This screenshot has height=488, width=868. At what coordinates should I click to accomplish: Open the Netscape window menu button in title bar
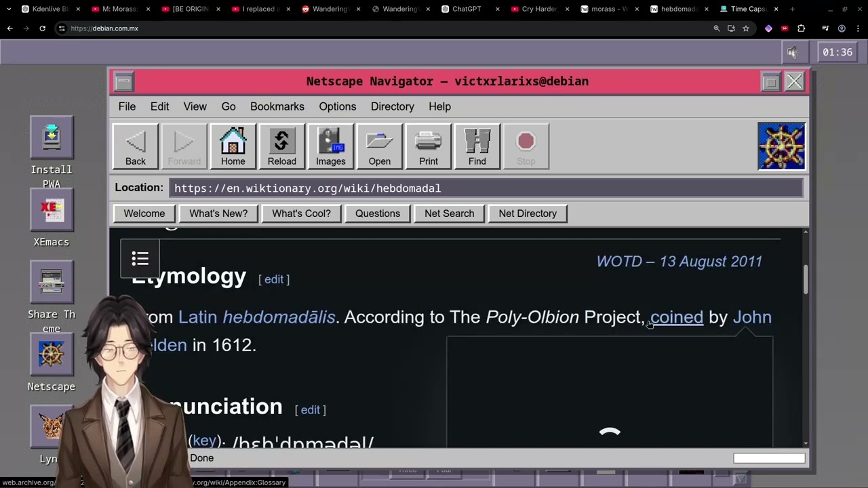(x=123, y=82)
